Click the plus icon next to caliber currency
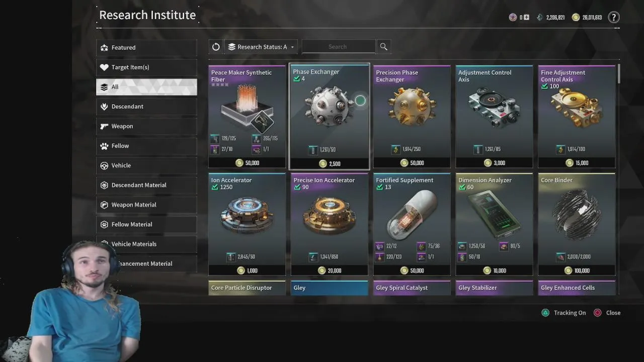Screen dimensions: 644x362 (x=526, y=18)
